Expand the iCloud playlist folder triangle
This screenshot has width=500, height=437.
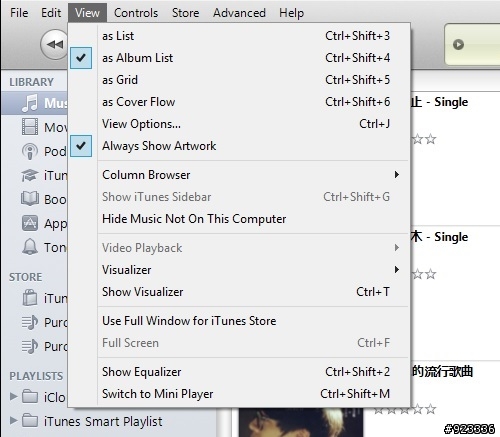click(x=13, y=397)
